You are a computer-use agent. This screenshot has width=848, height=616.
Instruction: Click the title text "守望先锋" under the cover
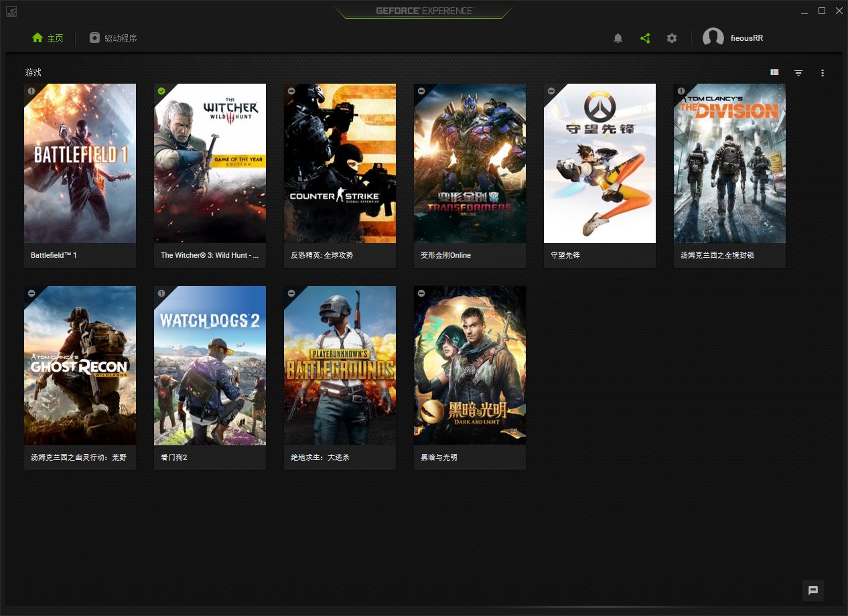pyautogui.click(x=565, y=255)
